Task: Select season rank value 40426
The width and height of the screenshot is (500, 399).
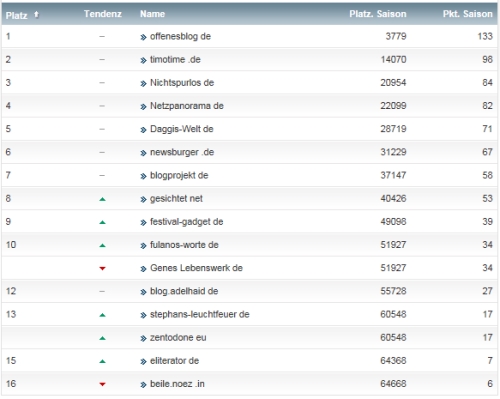Action: [393, 199]
